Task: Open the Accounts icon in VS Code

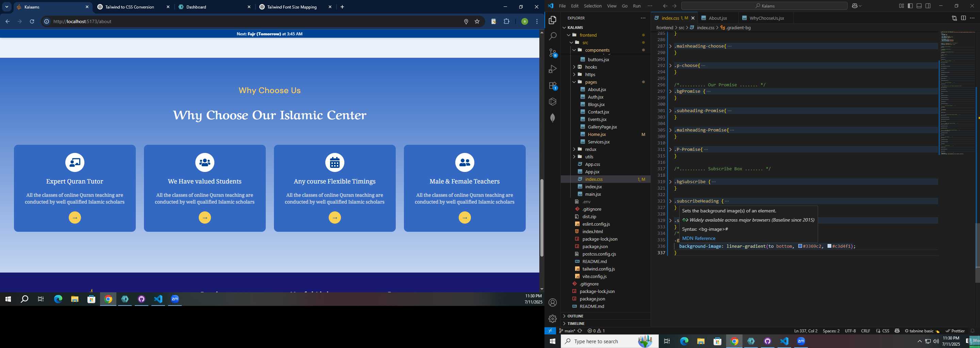Action: point(552,302)
